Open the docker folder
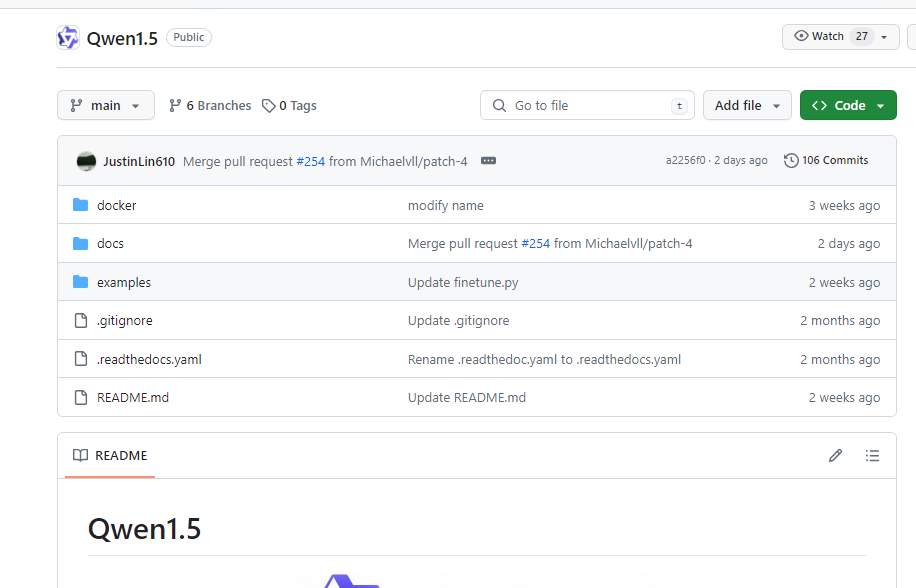The height and width of the screenshot is (588, 916). 116,206
